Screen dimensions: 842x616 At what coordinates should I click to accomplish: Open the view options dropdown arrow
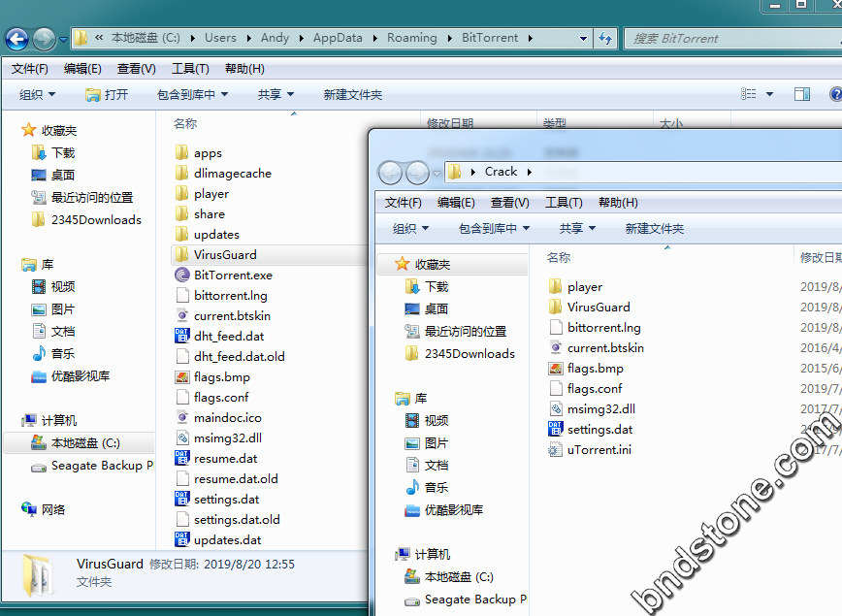point(770,94)
